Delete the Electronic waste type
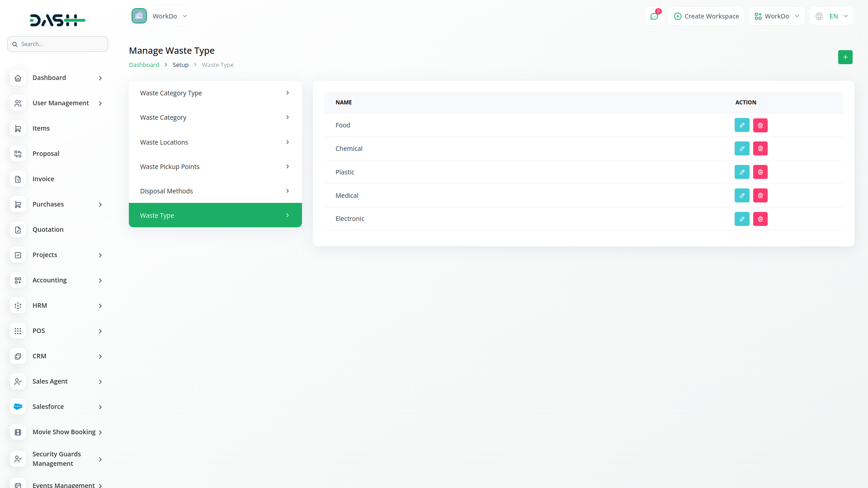The image size is (868, 488). point(760,219)
